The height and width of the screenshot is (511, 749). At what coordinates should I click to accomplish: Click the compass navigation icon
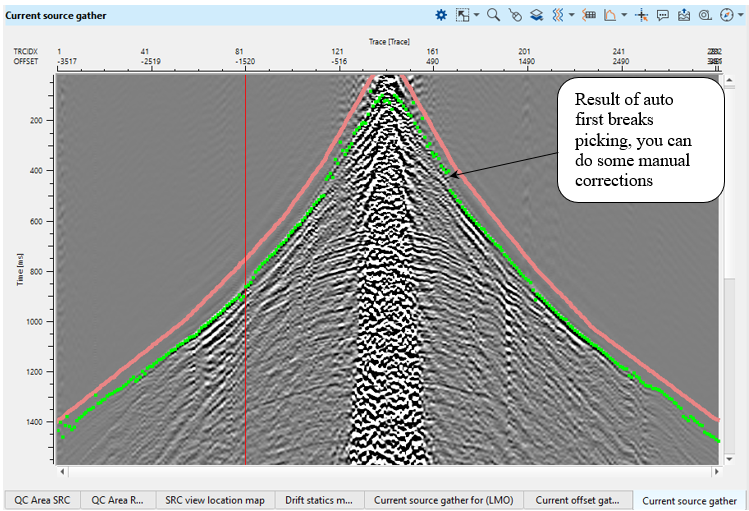(x=726, y=15)
